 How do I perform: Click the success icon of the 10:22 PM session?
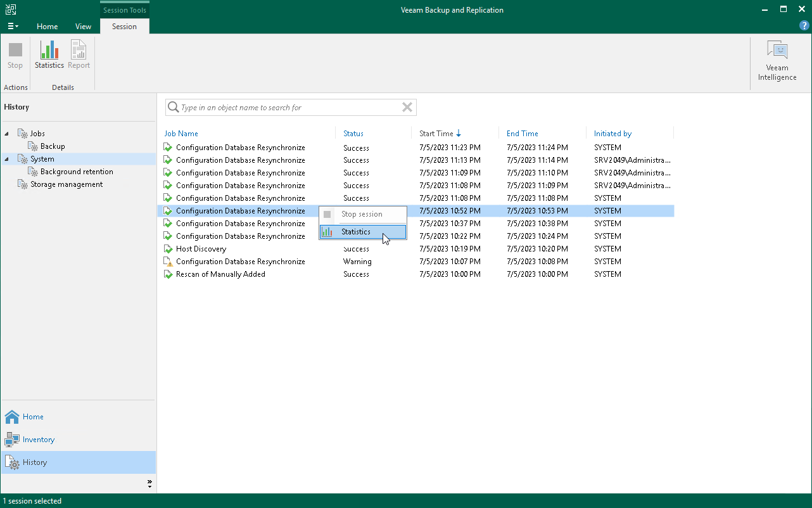168,236
